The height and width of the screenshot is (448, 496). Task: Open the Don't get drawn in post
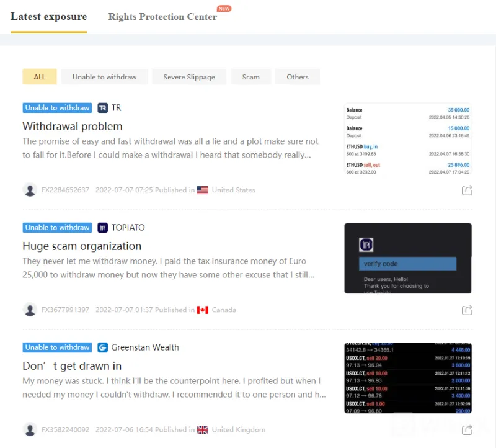point(72,366)
